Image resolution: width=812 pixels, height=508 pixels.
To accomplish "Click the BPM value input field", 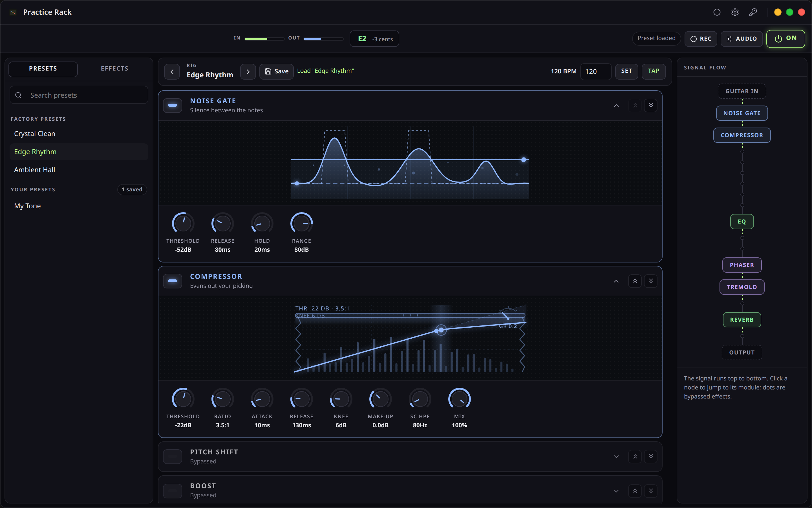I will [x=595, y=72].
